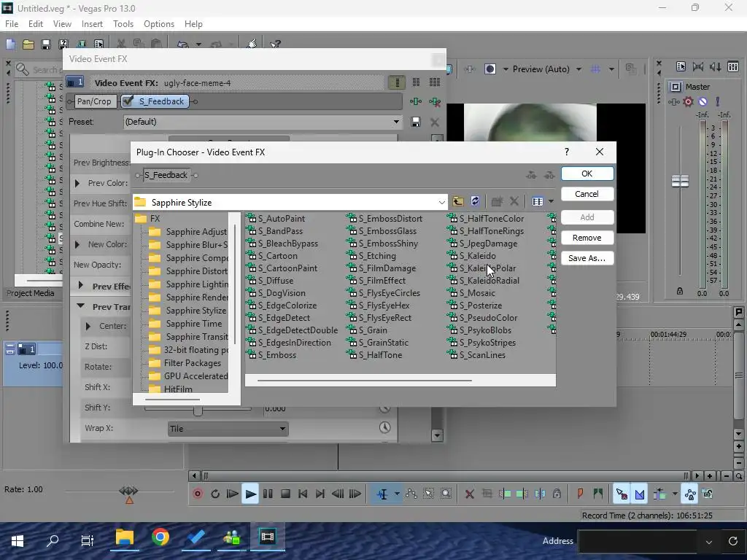Click the Delete red X in edit toolbar

(x=469, y=494)
